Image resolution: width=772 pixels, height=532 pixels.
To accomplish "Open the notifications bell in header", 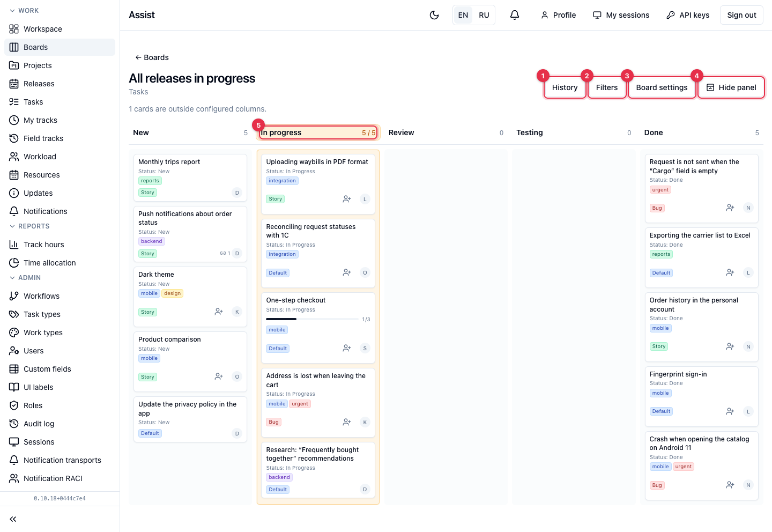I will [x=515, y=15].
